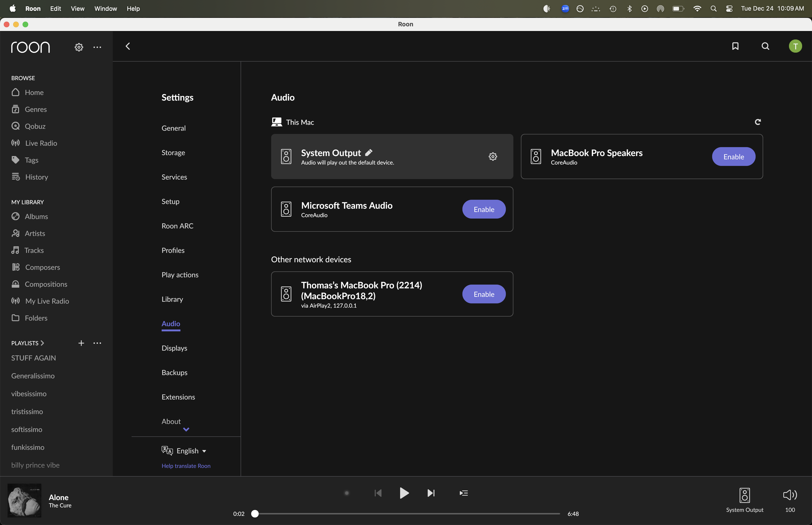Open Artists in My Library
The image size is (812, 525).
click(x=28, y=233)
